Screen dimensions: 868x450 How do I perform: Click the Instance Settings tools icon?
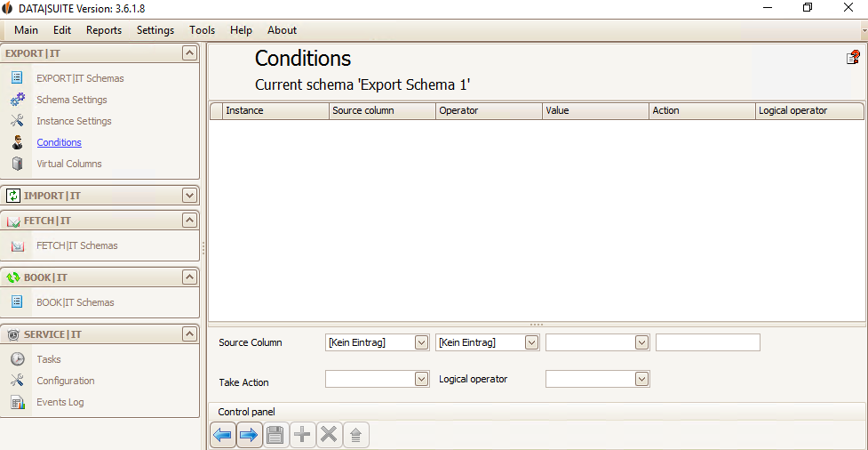click(x=17, y=121)
